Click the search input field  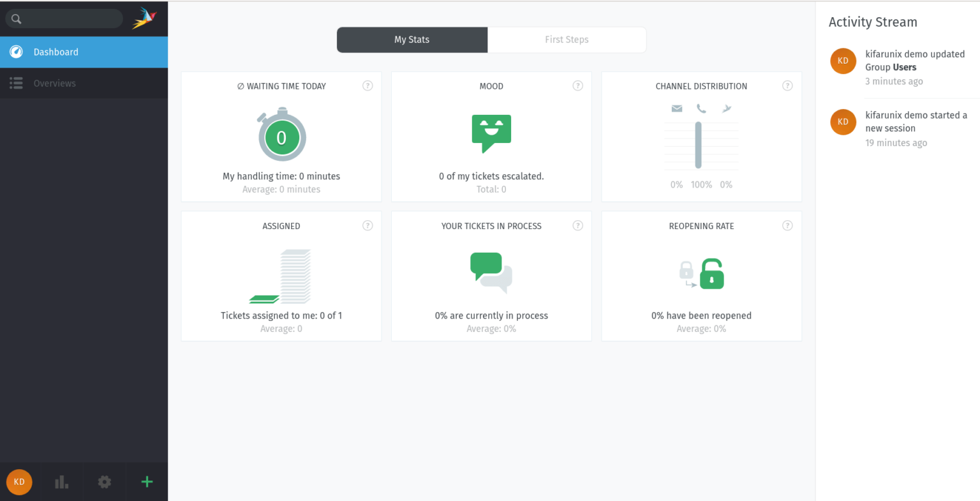click(x=64, y=19)
